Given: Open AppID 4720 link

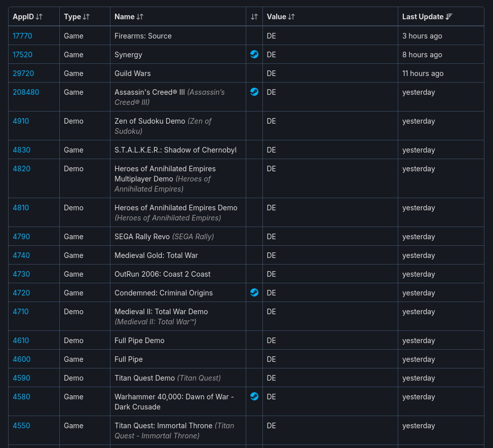Looking at the screenshot, I should tap(21, 293).
